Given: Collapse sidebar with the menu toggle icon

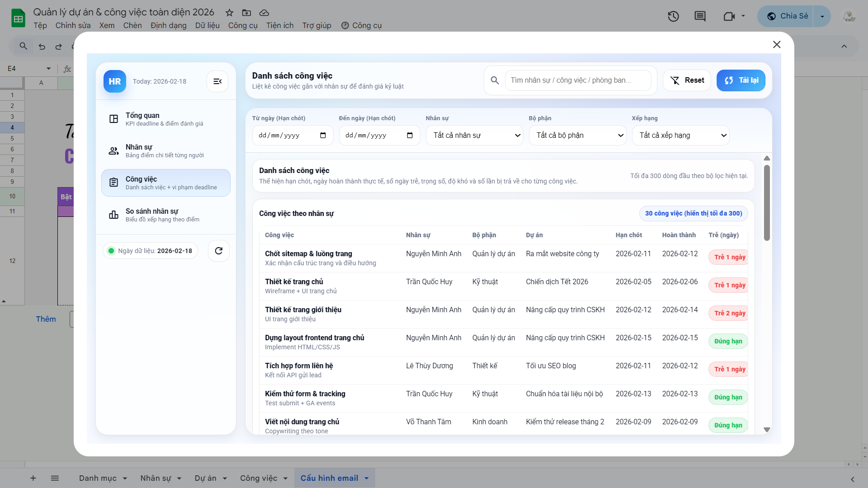Looking at the screenshot, I should point(217,81).
